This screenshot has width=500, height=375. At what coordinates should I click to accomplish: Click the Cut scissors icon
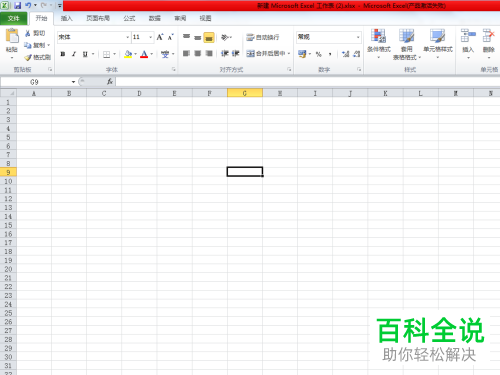pos(28,33)
